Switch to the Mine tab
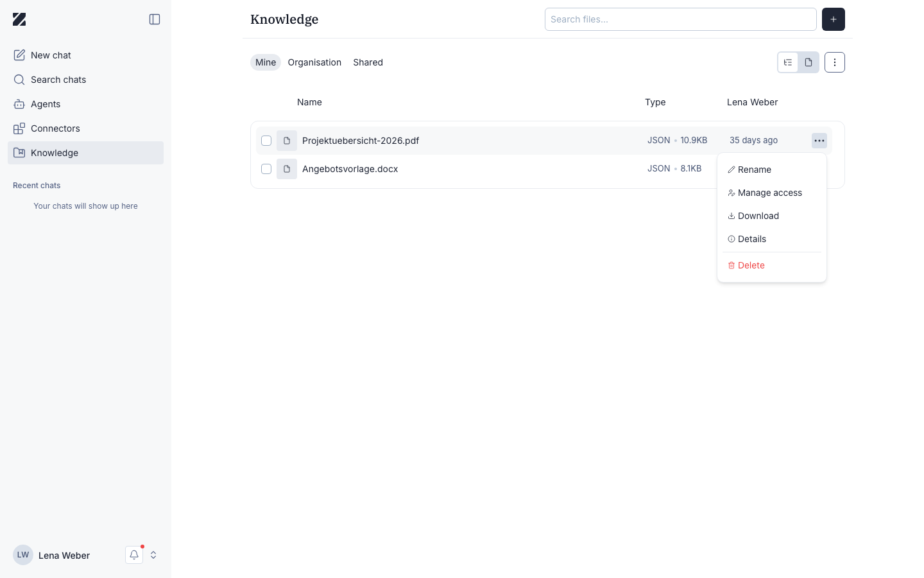The width and height of the screenshot is (924, 578). 266,62
